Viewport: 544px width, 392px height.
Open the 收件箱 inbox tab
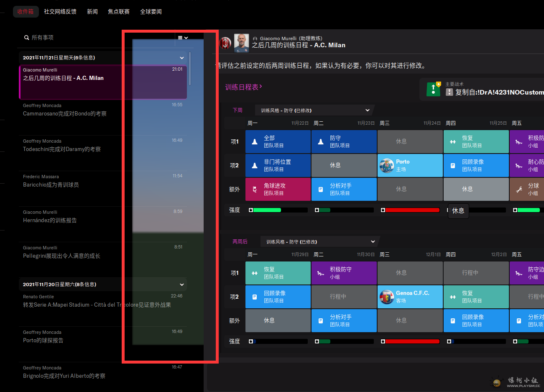(26, 12)
